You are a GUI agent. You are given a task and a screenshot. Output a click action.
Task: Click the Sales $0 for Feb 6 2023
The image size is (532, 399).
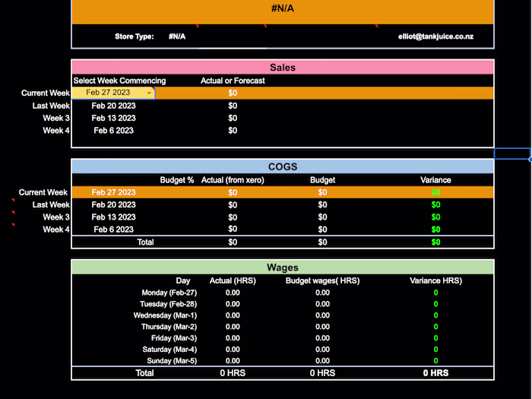[233, 131]
